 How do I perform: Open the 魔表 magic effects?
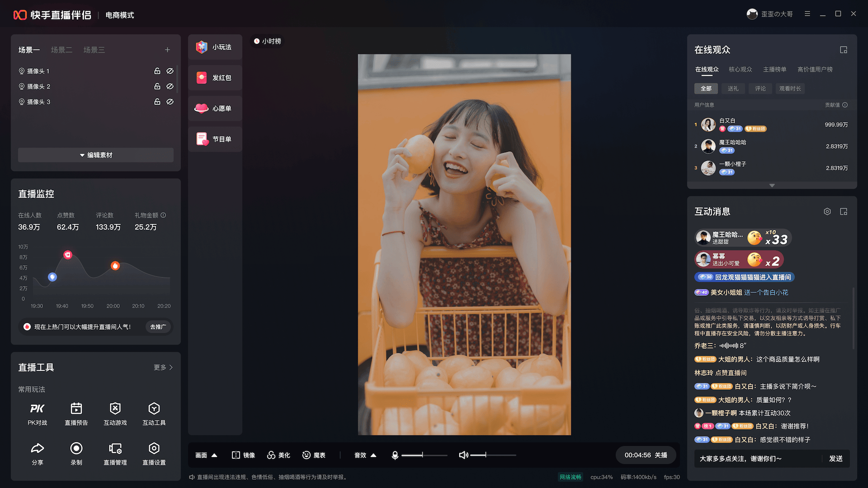pyautogui.click(x=315, y=455)
